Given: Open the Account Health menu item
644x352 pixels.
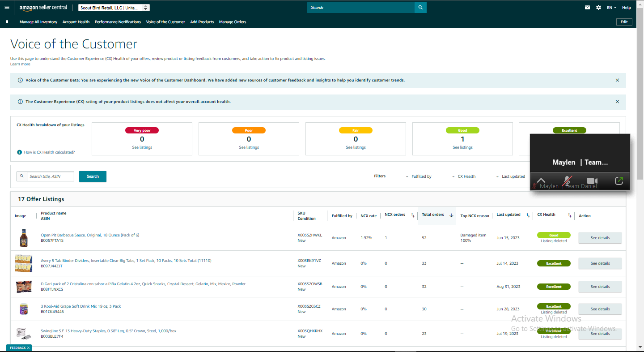Looking at the screenshot, I should click(x=76, y=22).
